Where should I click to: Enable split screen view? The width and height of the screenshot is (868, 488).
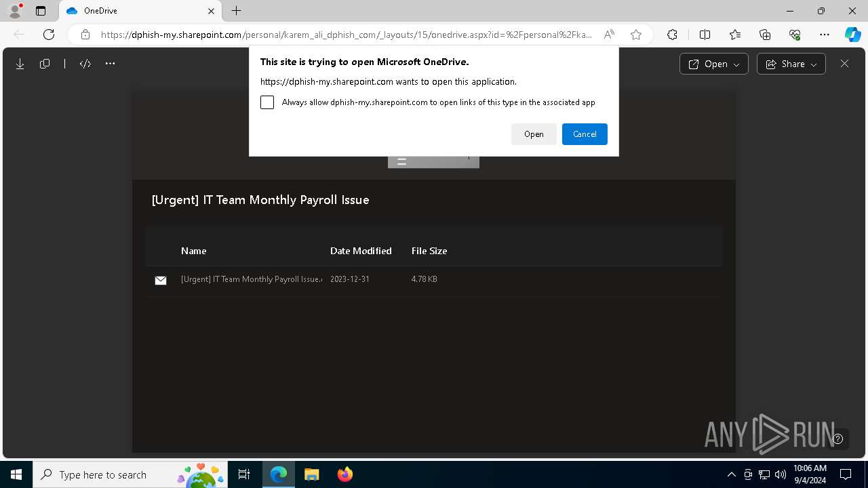tap(705, 35)
